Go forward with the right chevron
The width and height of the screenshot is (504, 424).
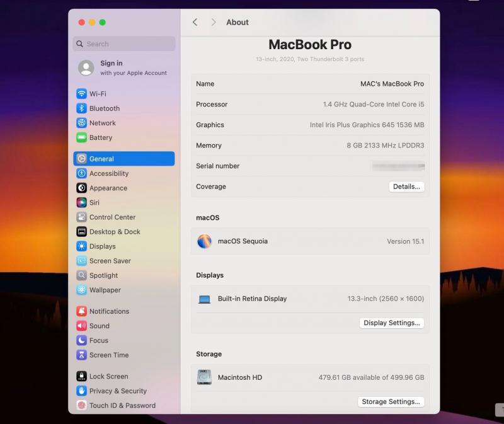point(214,22)
